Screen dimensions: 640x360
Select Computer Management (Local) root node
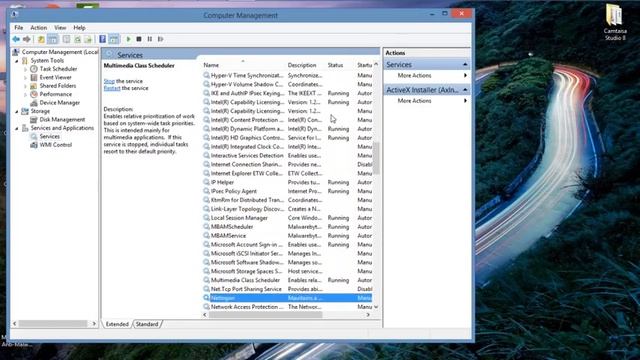pos(60,52)
